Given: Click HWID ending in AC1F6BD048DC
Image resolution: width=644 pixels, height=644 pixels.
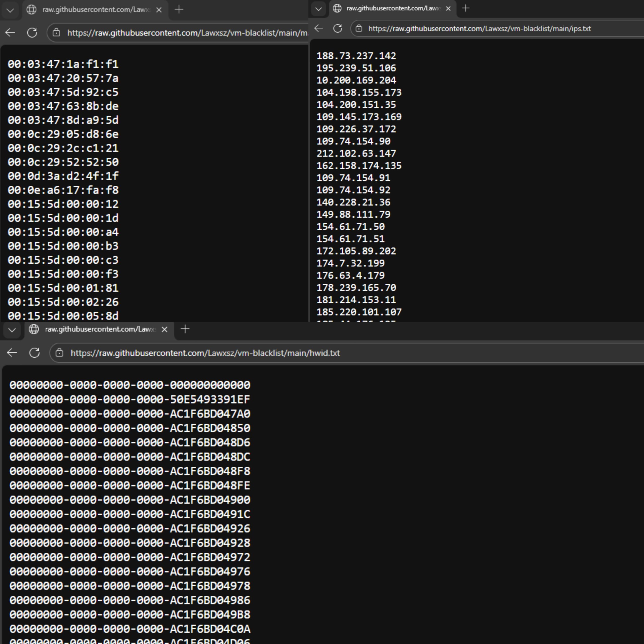Looking at the screenshot, I should click(x=130, y=457).
